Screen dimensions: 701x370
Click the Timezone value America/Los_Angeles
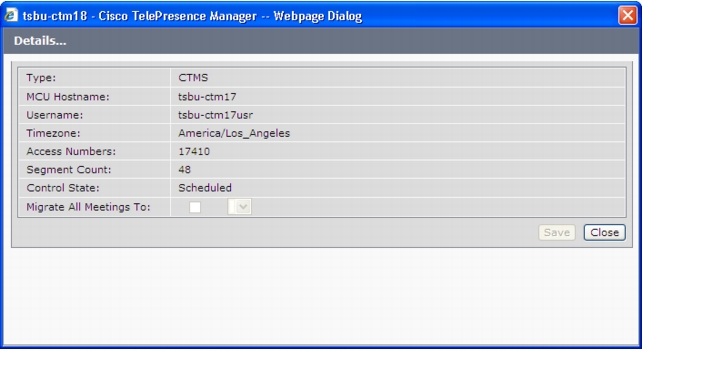[234, 133]
